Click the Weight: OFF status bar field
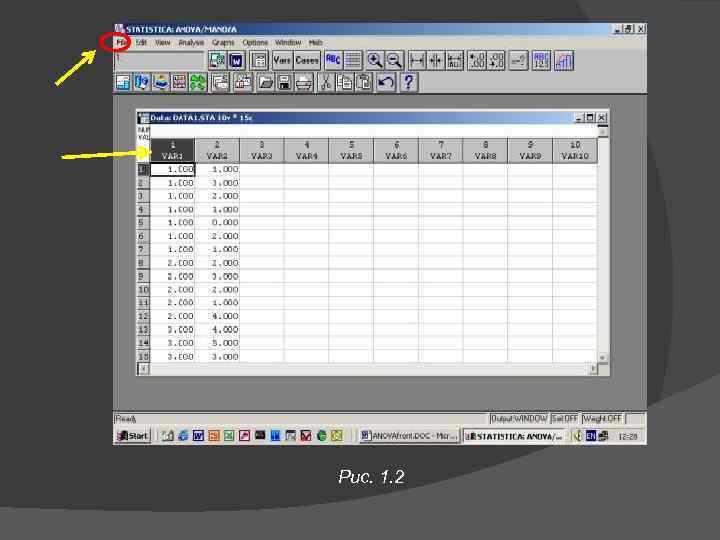The width and height of the screenshot is (720, 540). pyautogui.click(x=603, y=419)
